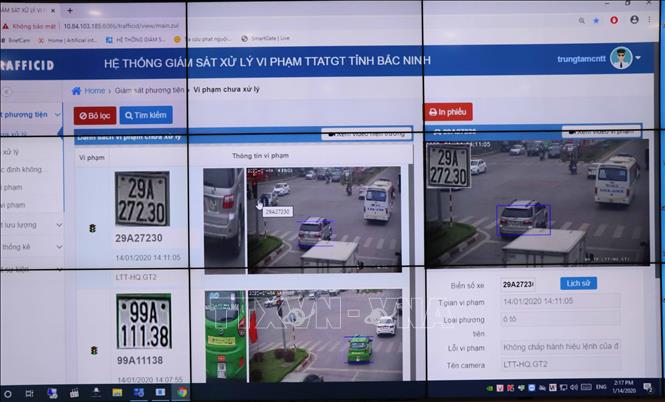Go to Home breadcrumb link
The image size is (665, 402).
(94, 91)
